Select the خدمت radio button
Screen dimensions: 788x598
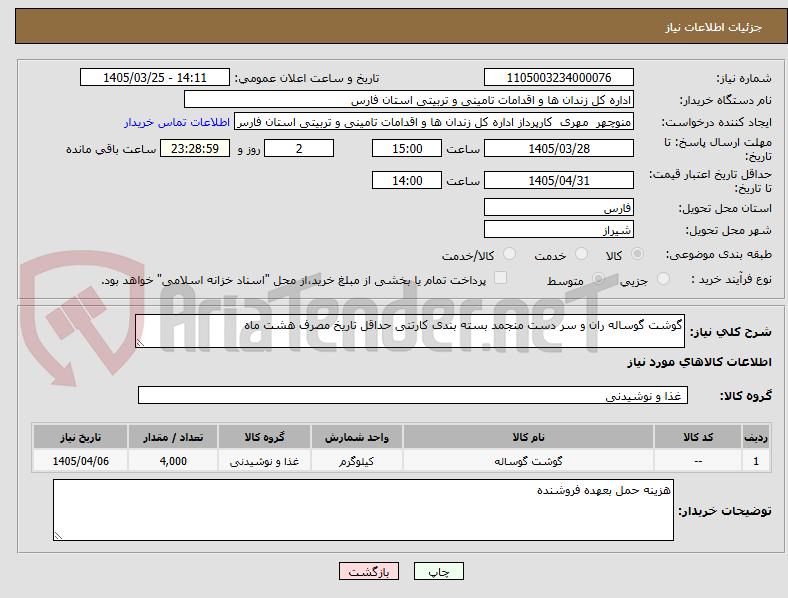[581, 254]
